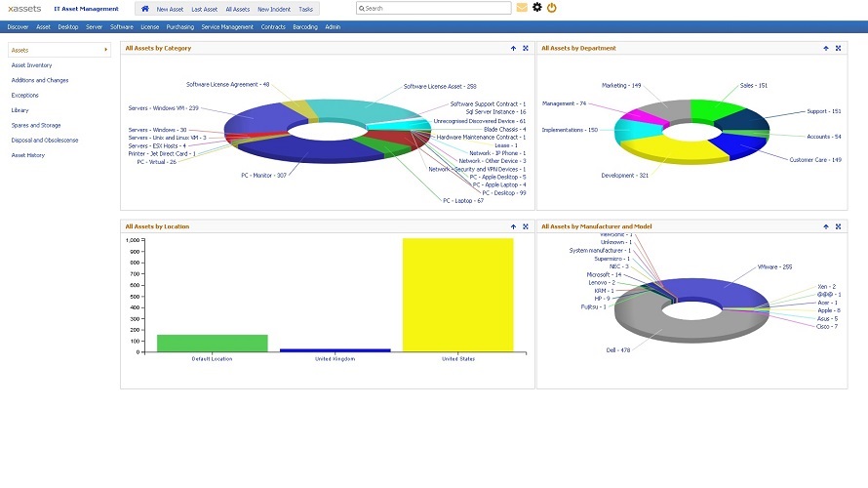Maximize the All Assets by Category panel
Viewport: 868px width, 488px height.
tap(526, 48)
